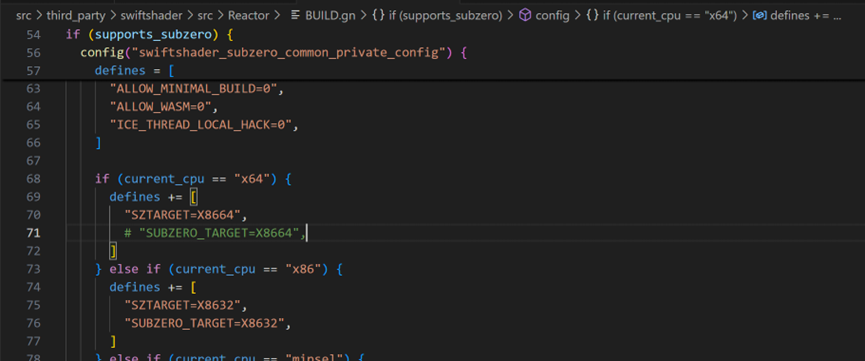Select 'if (current_cpu == "x64")' breadcrumb symbol

tap(670, 16)
